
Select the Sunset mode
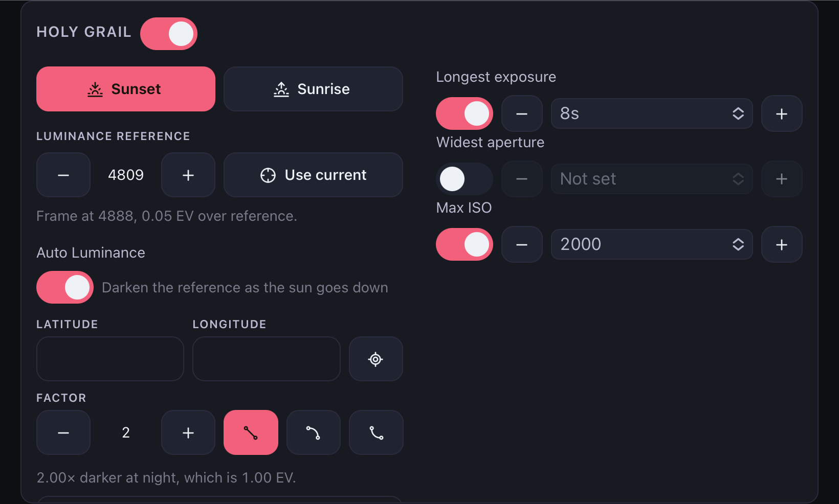tap(126, 89)
